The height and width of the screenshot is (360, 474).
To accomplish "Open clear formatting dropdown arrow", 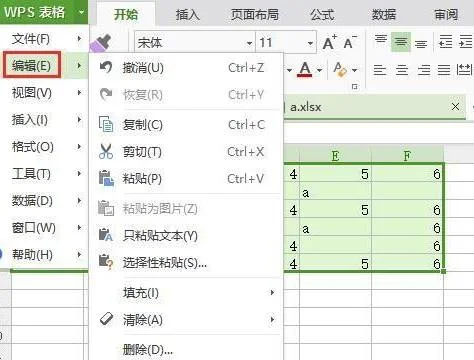I will (354, 70).
